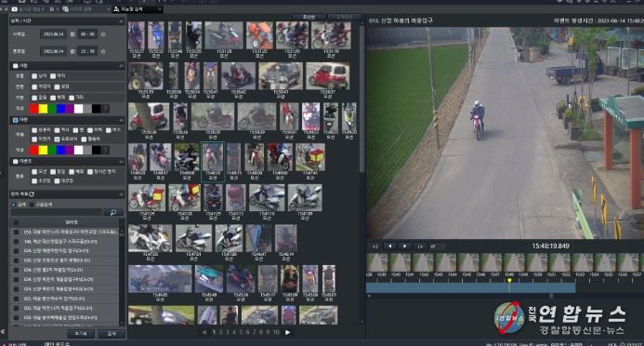
Task: Open the start date calendar picker icon
Action: pyautogui.click(x=72, y=34)
